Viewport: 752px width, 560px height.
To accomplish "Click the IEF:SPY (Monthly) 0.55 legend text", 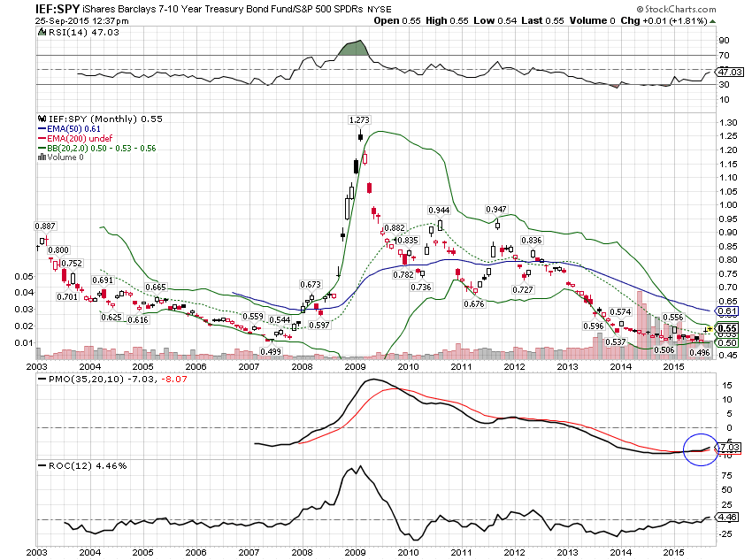I will [105, 119].
